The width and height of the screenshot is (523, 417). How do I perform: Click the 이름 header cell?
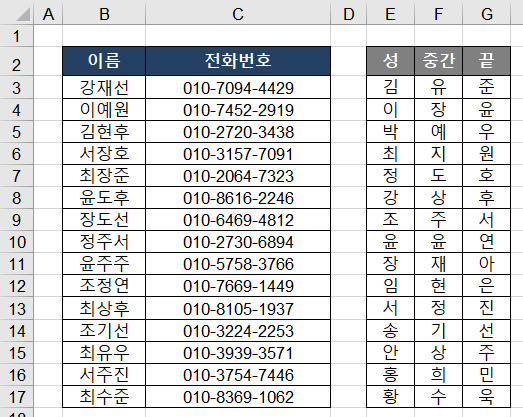tap(104, 61)
